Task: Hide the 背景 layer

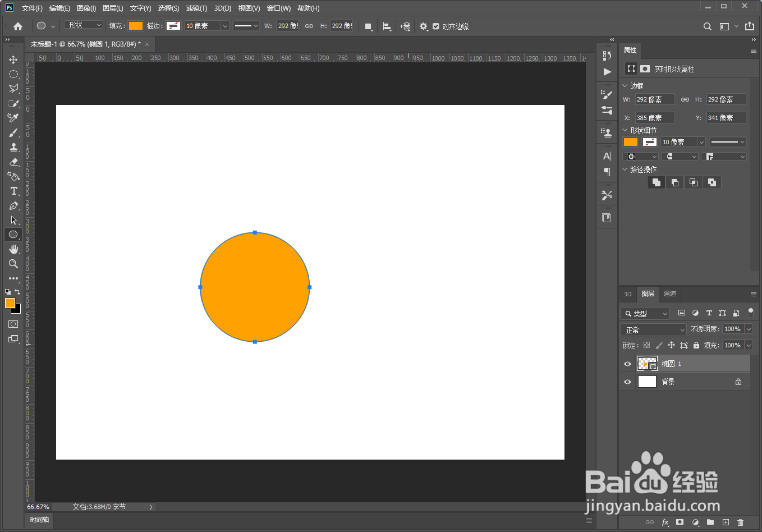Action: [x=627, y=382]
